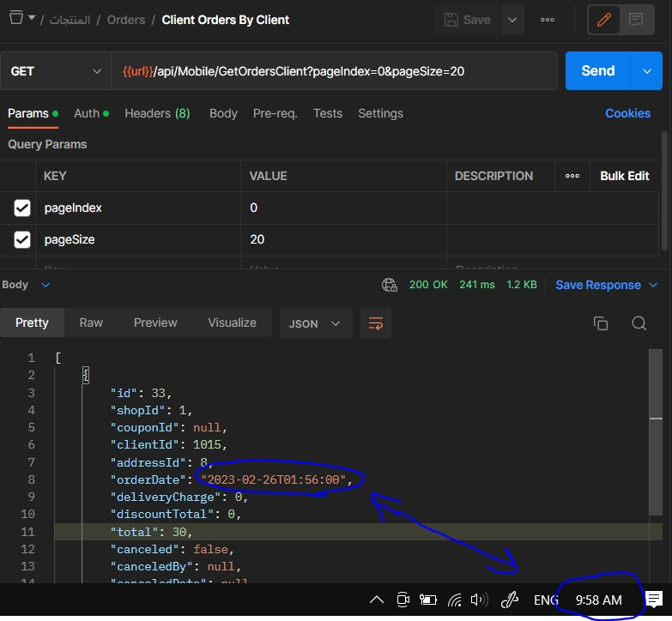Open the GET method dropdown

55,71
